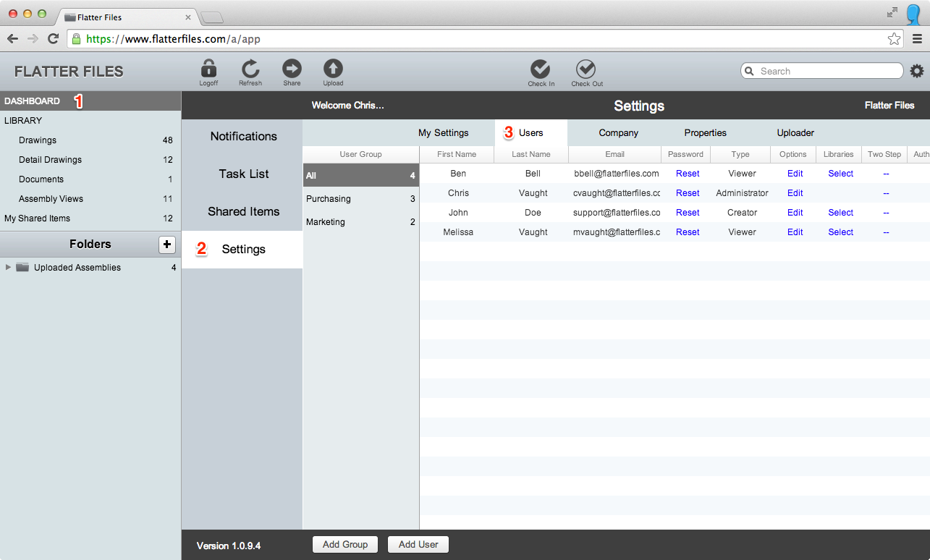
Task: Toggle the browser fullscreen arrows icon
Action: point(892,12)
